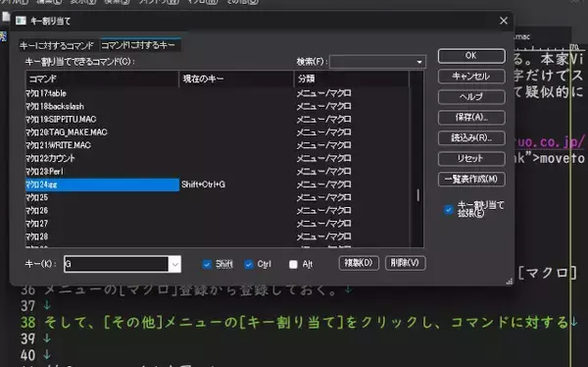Click the OK button
This screenshot has width=588, height=367.
[x=471, y=56]
